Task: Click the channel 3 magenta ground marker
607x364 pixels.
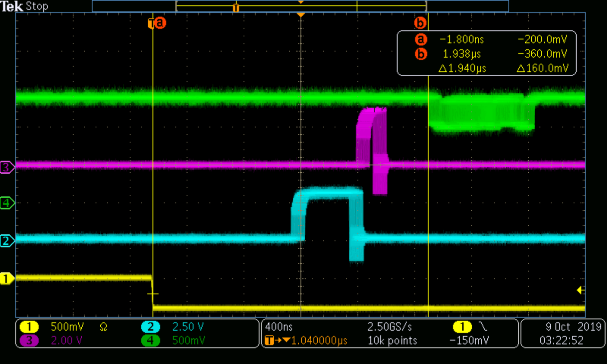Action: [x=6, y=167]
